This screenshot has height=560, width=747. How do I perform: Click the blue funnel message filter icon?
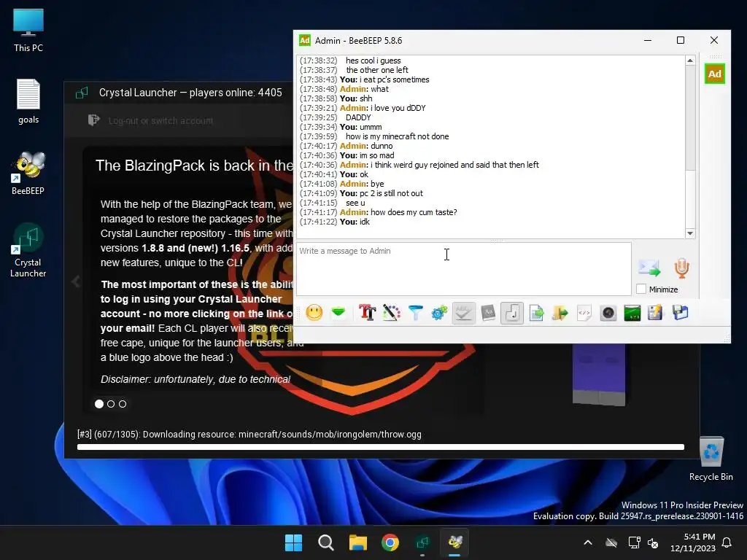click(416, 313)
